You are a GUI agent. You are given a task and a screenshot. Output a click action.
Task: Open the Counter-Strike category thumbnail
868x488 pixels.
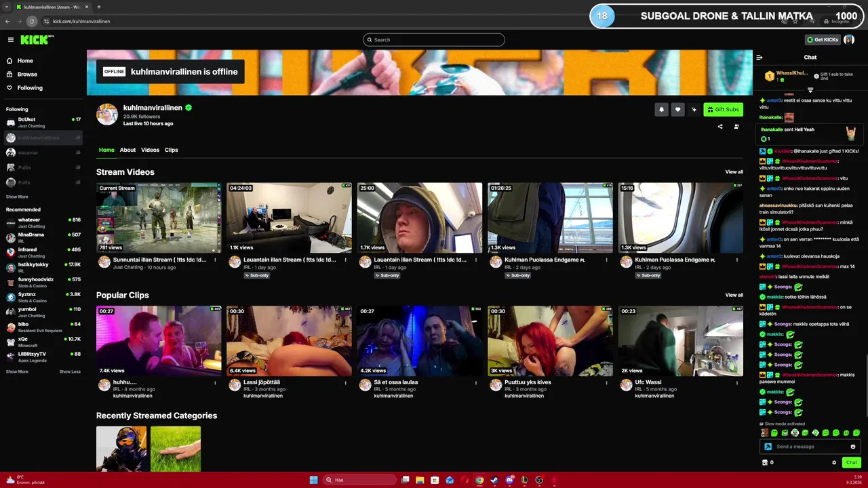tap(121, 449)
